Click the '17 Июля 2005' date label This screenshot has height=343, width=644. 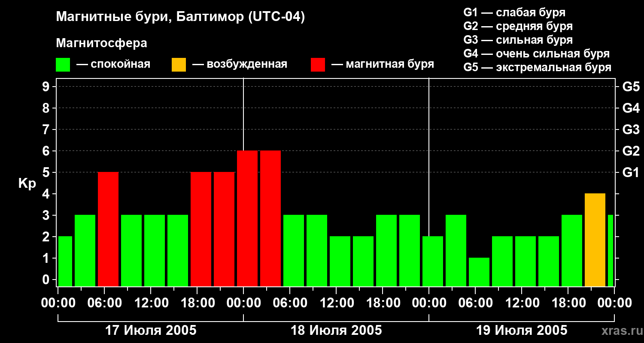click(x=151, y=331)
